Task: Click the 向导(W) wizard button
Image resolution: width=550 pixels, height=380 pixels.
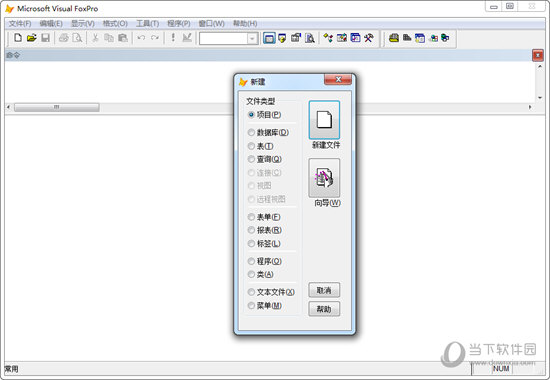Action: pos(324,178)
